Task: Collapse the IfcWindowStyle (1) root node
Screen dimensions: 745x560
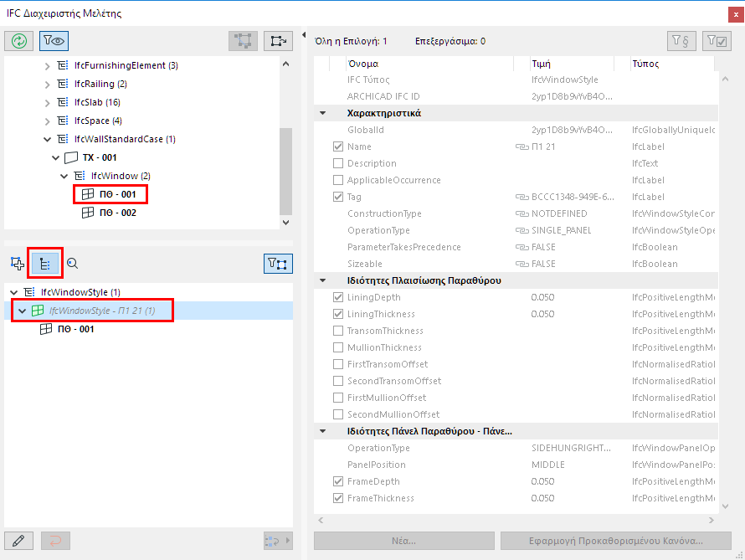Action: [x=13, y=292]
